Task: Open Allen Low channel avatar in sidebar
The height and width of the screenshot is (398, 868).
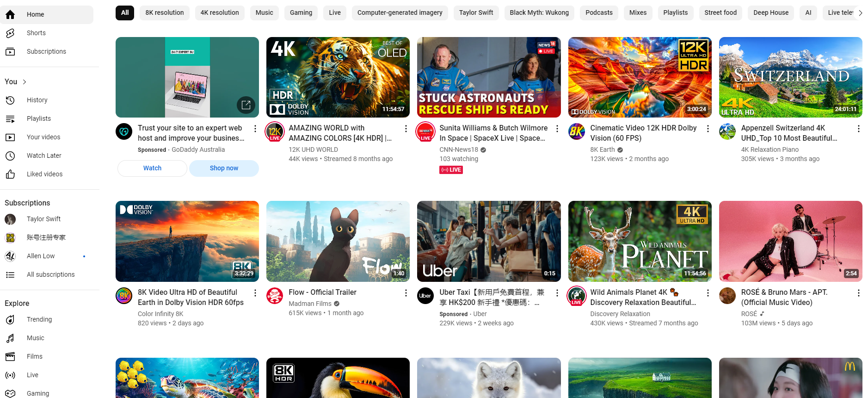Action: pos(10,256)
